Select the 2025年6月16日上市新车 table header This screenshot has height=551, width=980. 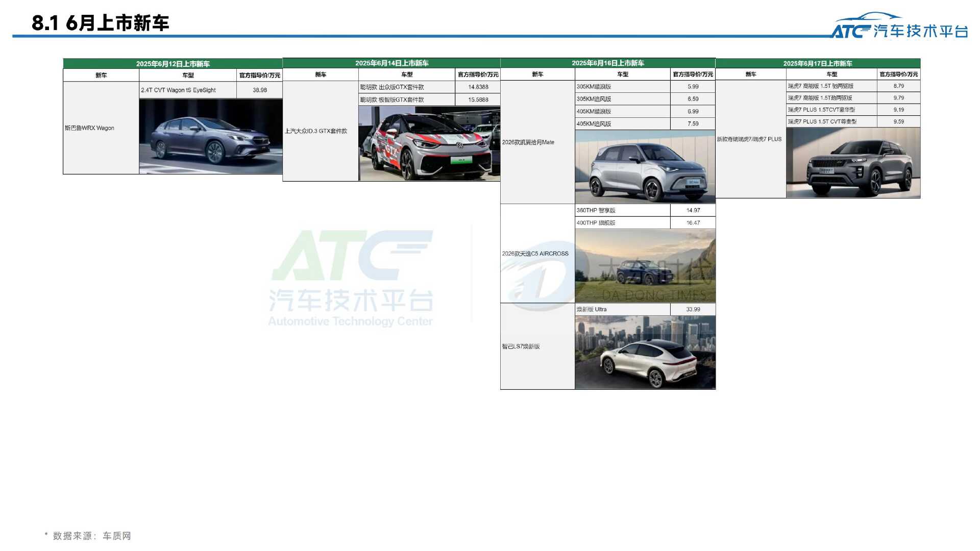point(608,63)
